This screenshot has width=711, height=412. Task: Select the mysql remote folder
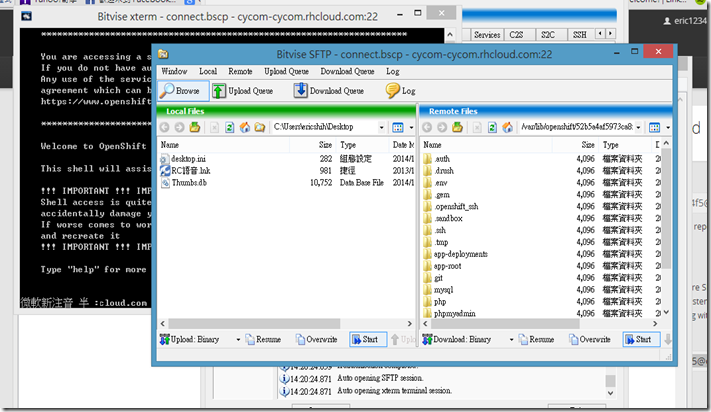coord(443,290)
